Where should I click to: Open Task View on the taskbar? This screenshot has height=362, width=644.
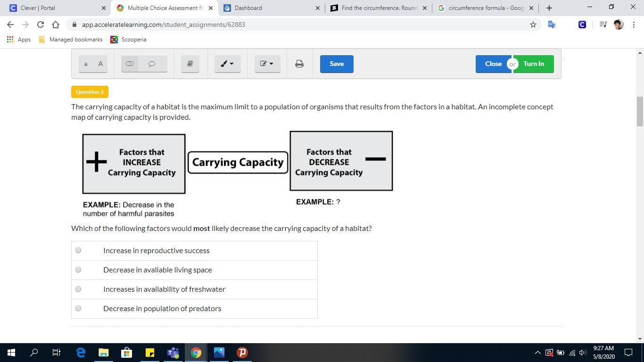tap(57, 353)
